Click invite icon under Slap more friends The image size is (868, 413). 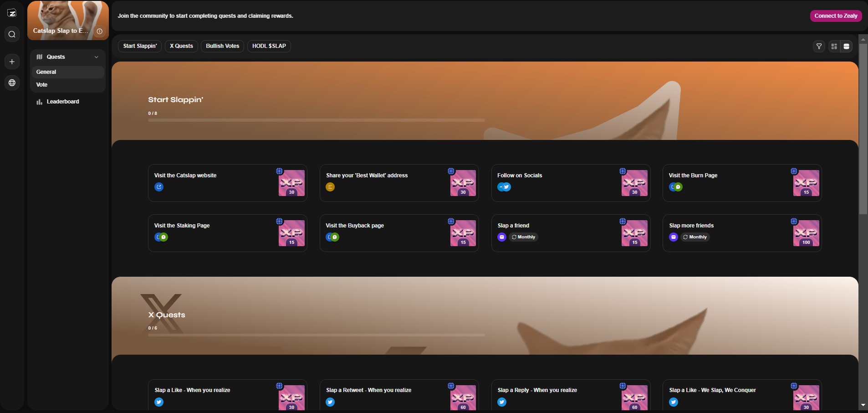[674, 237]
